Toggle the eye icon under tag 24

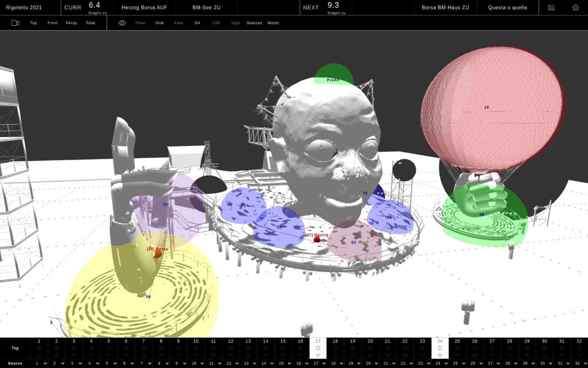click(x=440, y=355)
